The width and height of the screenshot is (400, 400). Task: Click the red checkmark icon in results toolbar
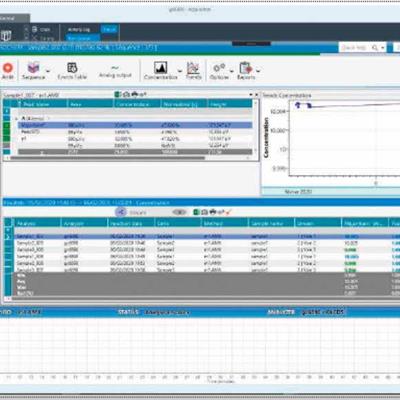point(228,212)
